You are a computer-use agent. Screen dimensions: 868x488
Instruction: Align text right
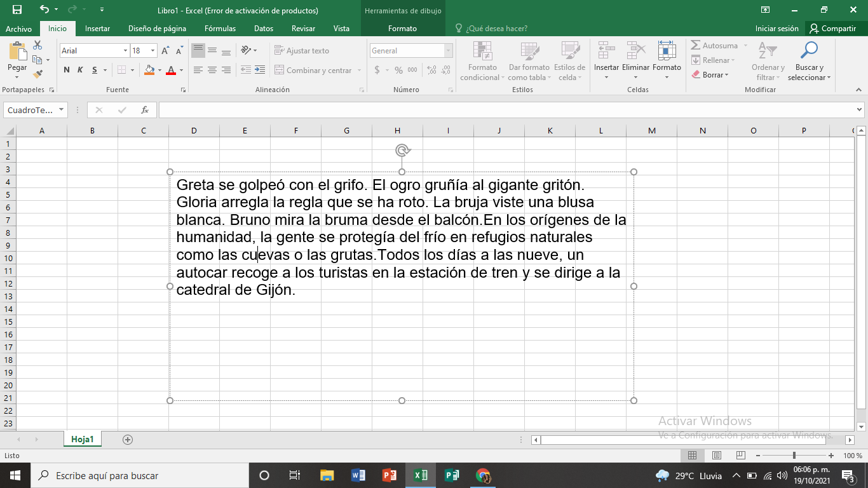[x=226, y=70]
